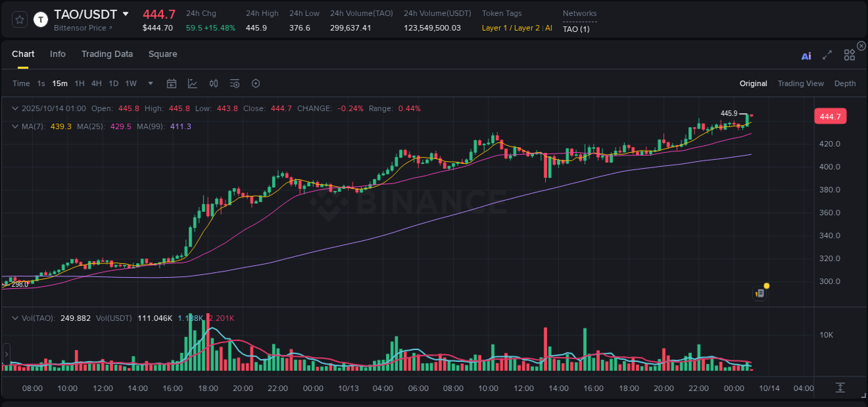The width and height of the screenshot is (868, 407).
Task: Open the chart settings hexagon icon
Action: pos(256,83)
